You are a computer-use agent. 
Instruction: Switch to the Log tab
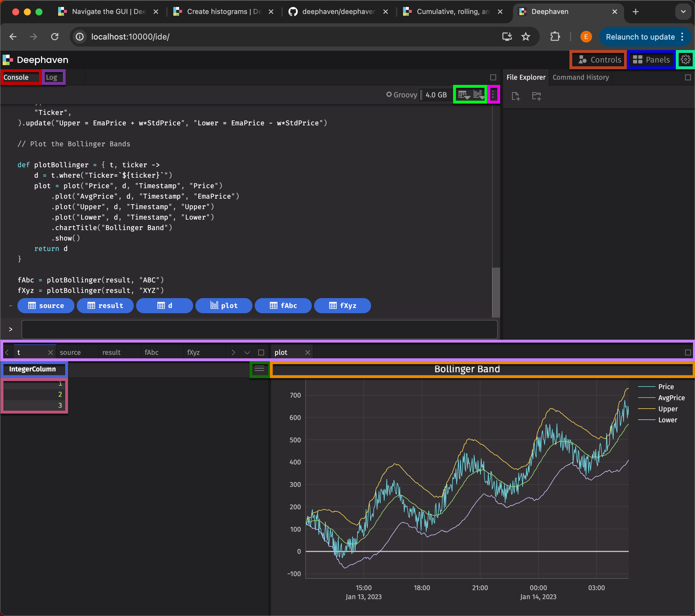(53, 77)
